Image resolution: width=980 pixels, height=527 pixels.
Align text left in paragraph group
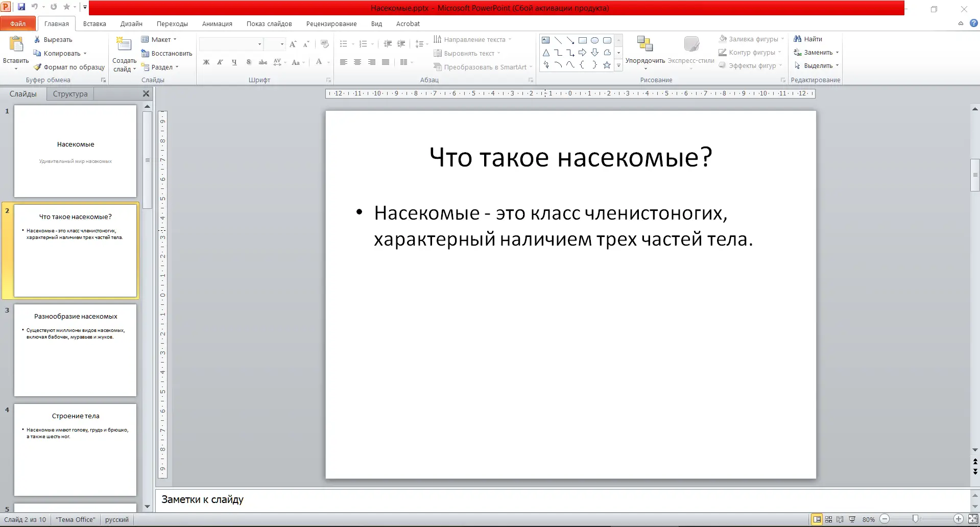[344, 62]
